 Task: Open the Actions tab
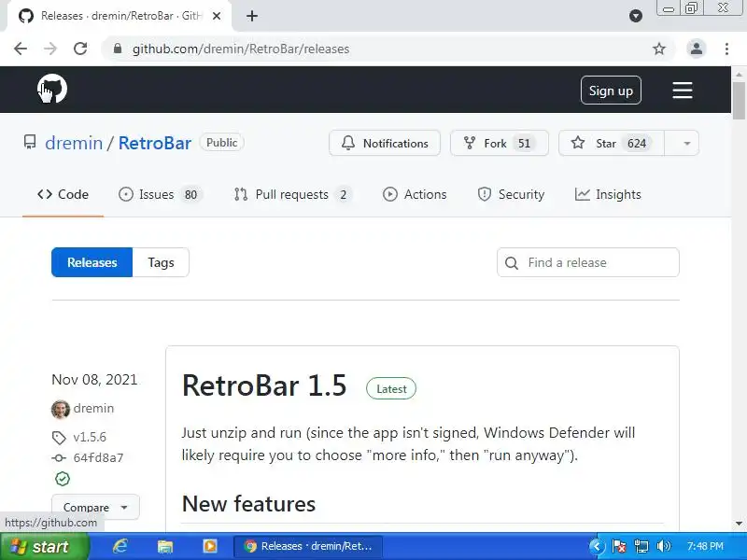coord(415,194)
